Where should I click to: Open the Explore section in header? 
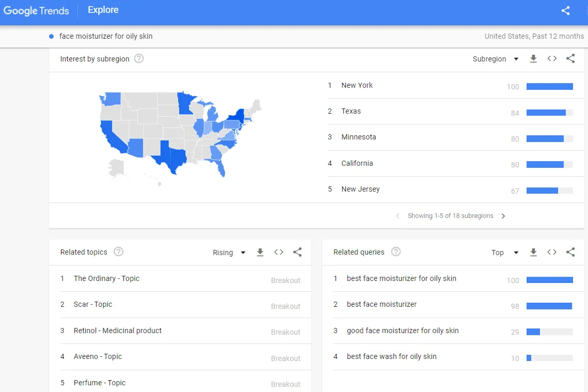click(x=103, y=10)
